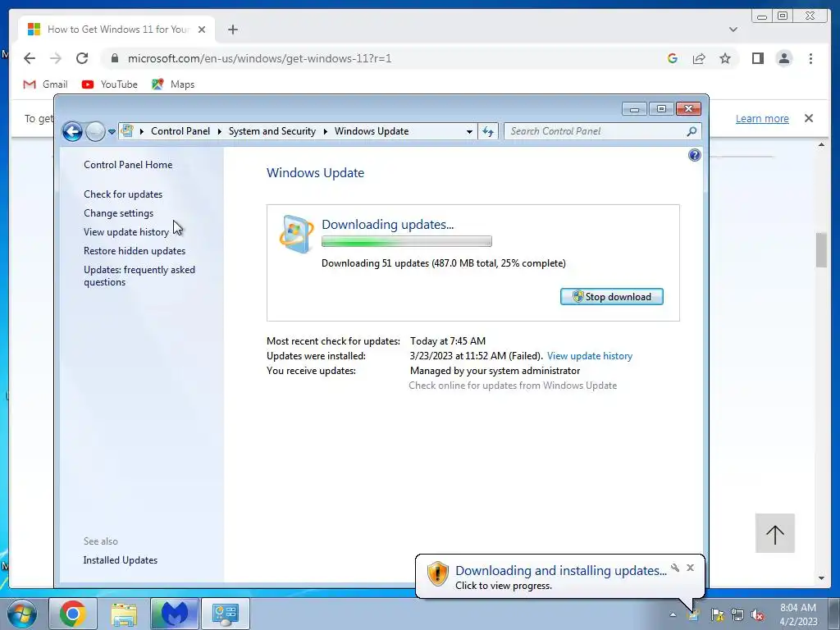Click the Stop download button
This screenshot has height=630, width=840.
612,297
